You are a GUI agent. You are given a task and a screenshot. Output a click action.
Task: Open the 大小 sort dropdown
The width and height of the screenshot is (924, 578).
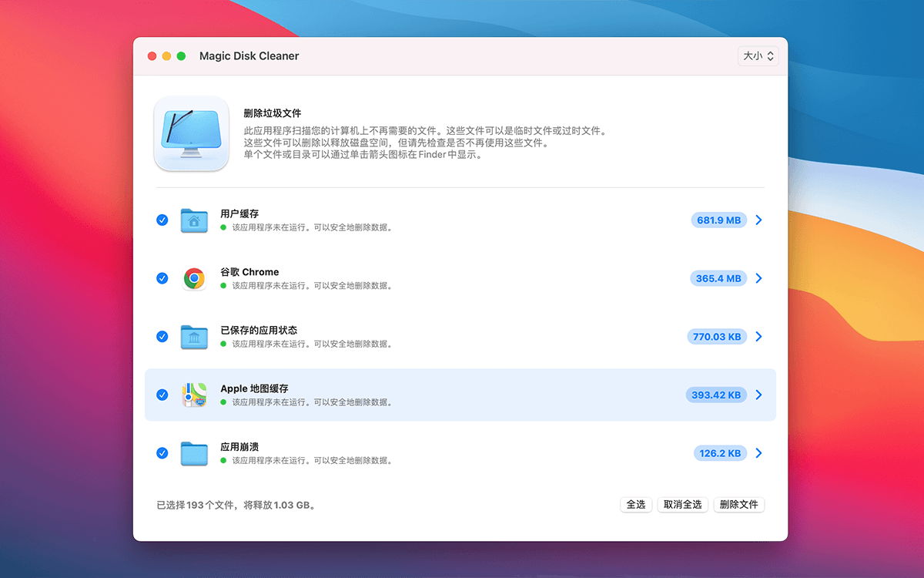click(758, 56)
